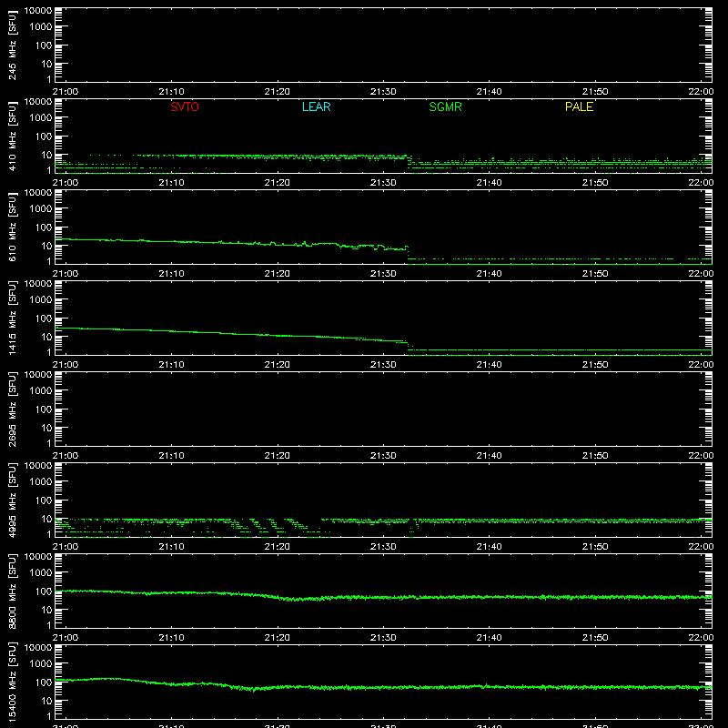Image resolution: width=728 pixels, height=728 pixels.
Task: Click 21:10 time label under 410 MHz panel
Action: 171,183
